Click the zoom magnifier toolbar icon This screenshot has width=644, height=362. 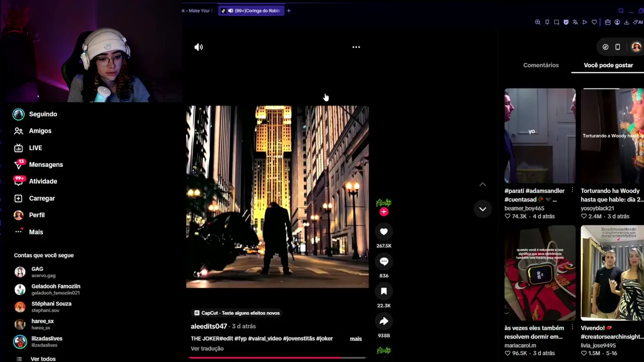[538, 22]
